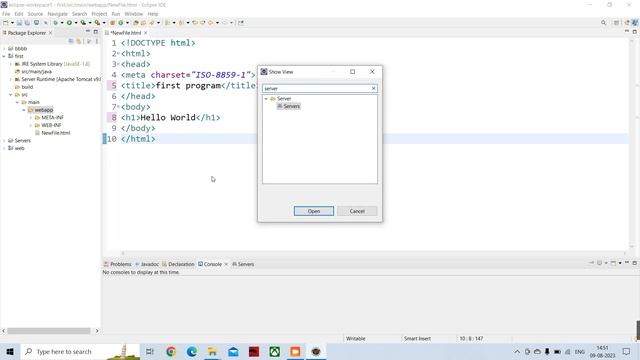Click the Windows taskbar search box

80,351
